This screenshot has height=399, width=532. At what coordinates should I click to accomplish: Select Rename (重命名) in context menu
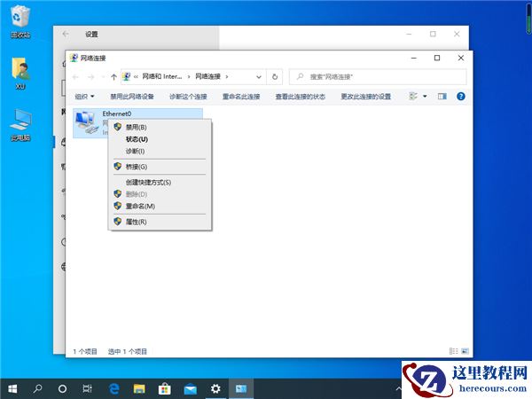[x=160, y=206]
